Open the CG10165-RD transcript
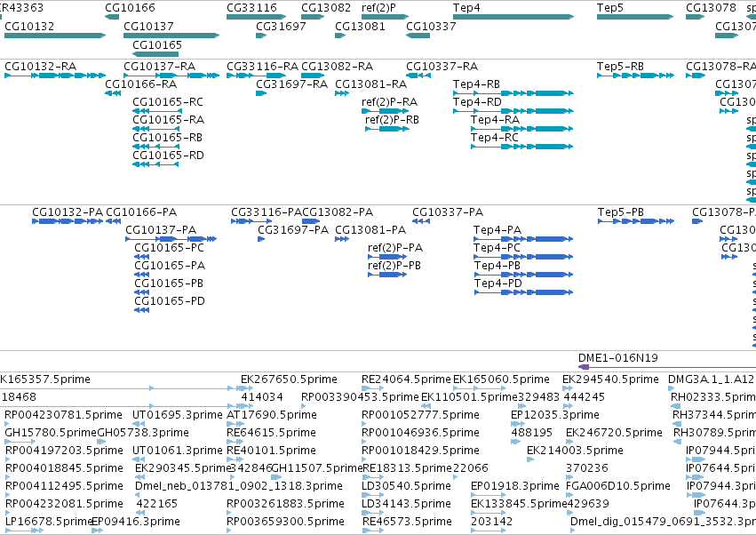Image resolution: width=756 pixels, height=535 pixels. (155, 165)
